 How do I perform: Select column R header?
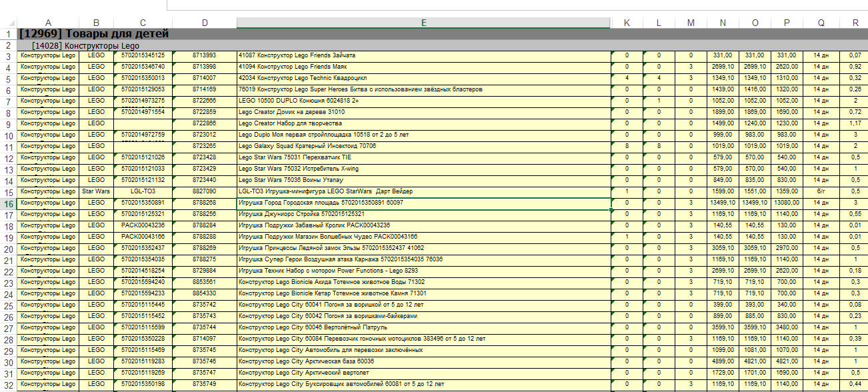[x=855, y=23]
